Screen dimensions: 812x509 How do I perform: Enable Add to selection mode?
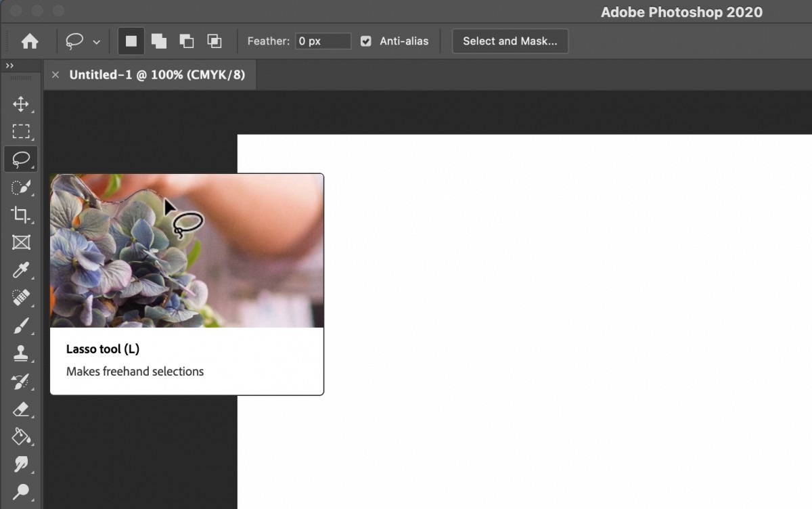[x=159, y=41]
